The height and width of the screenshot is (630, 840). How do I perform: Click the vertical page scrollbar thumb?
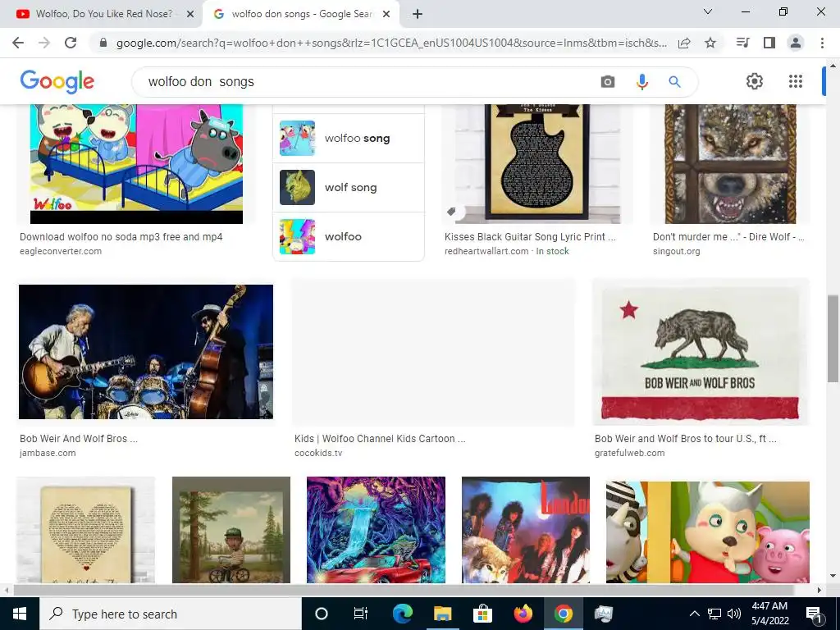[833, 339]
